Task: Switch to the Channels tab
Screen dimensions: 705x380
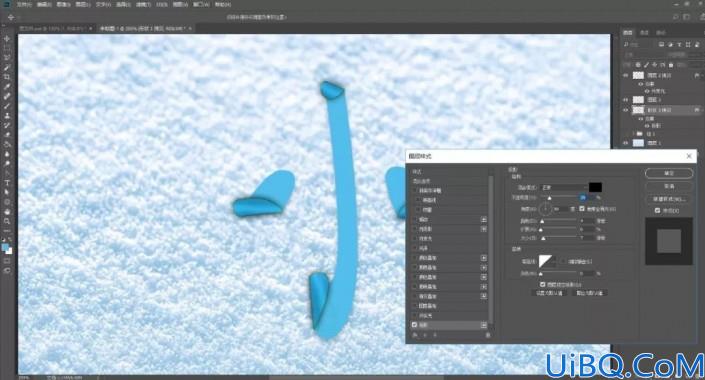Action: 644,32
